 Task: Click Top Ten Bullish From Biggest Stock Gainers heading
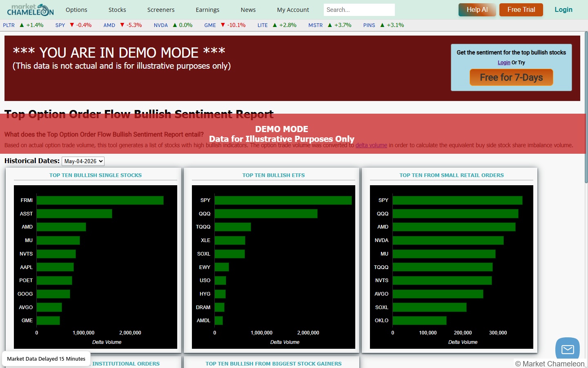(274, 364)
